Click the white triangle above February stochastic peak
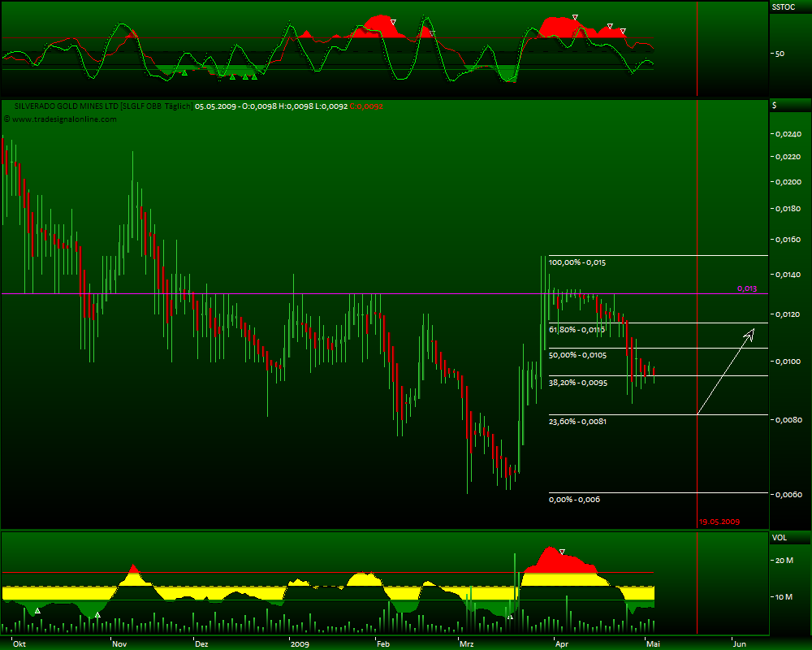The width and height of the screenshot is (812, 650). 393,22
